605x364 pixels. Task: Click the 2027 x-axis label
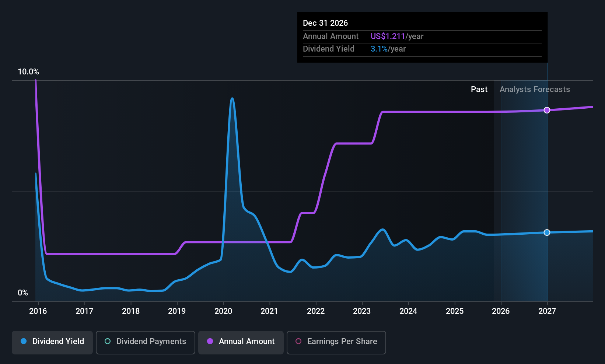(547, 311)
